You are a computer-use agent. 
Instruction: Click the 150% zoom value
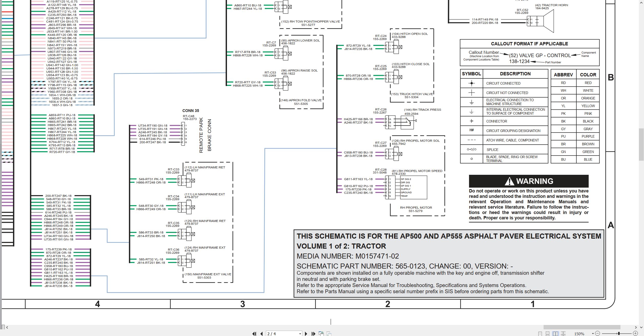(x=579, y=334)
